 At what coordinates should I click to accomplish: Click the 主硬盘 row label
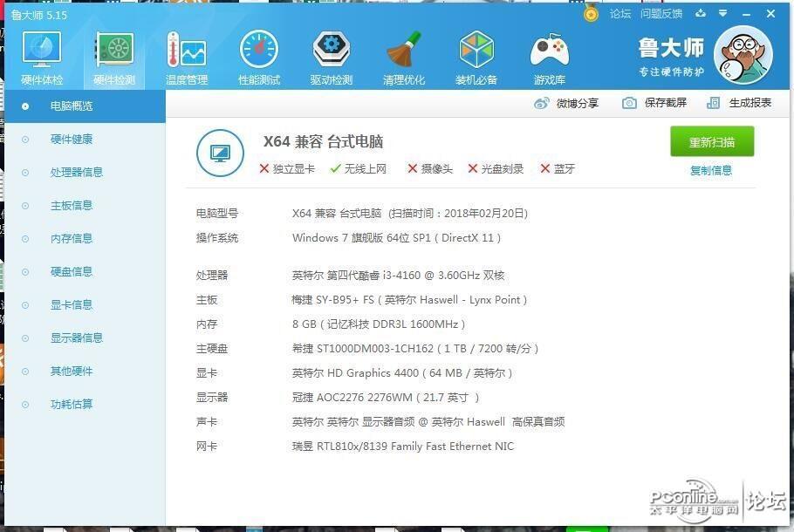212,349
